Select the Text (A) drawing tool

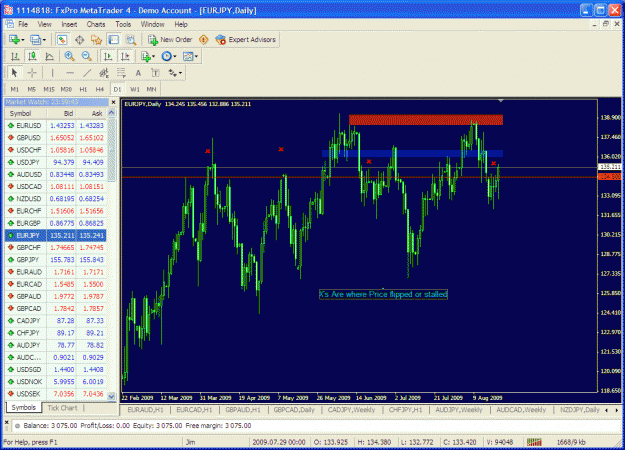[138, 73]
